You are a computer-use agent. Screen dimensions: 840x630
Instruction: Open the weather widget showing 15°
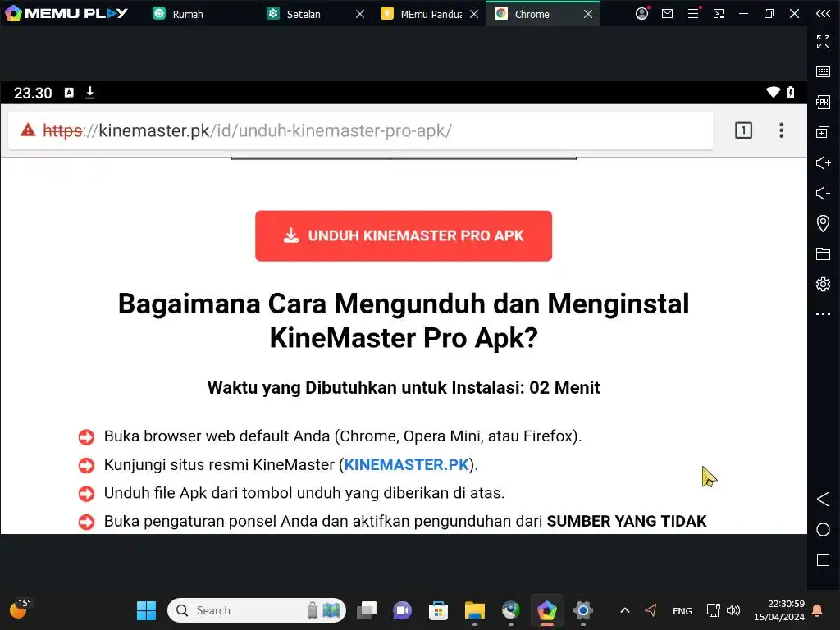coord(20,609)
